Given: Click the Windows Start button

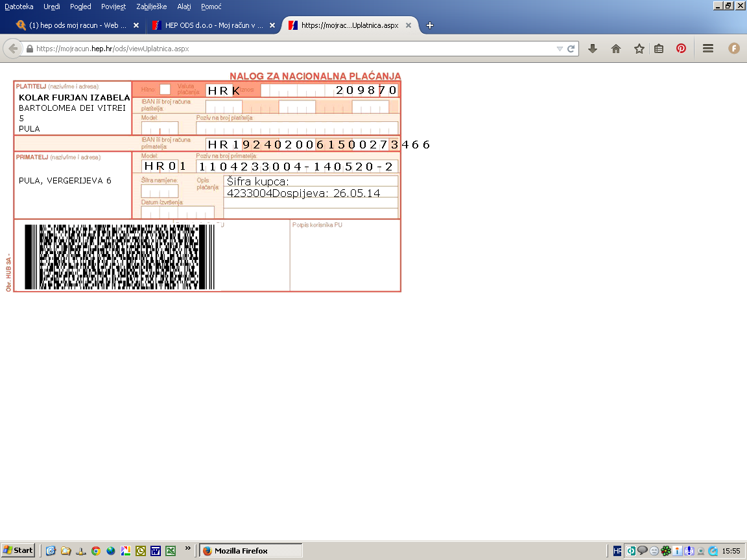Looking at the screenshot, I should coord(18,550).
